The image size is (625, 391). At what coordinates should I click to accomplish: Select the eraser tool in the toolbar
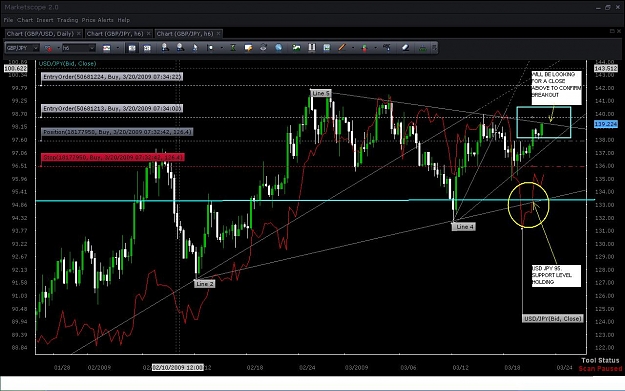pos(405,48)
